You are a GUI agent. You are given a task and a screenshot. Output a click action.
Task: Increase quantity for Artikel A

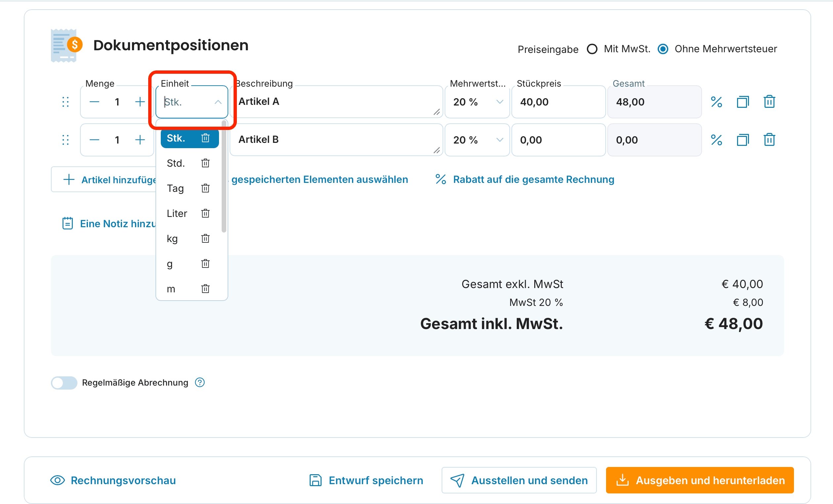pos(140,102)
